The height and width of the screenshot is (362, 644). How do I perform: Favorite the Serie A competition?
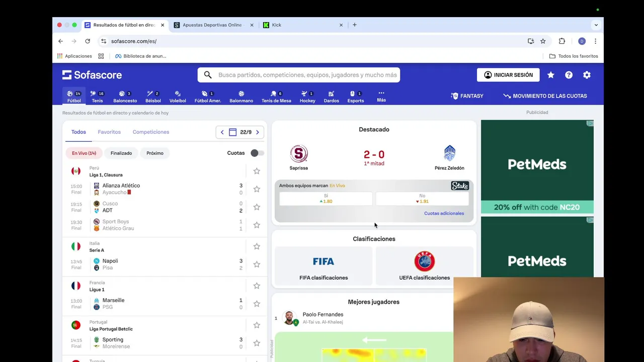[x=257, y=246]
